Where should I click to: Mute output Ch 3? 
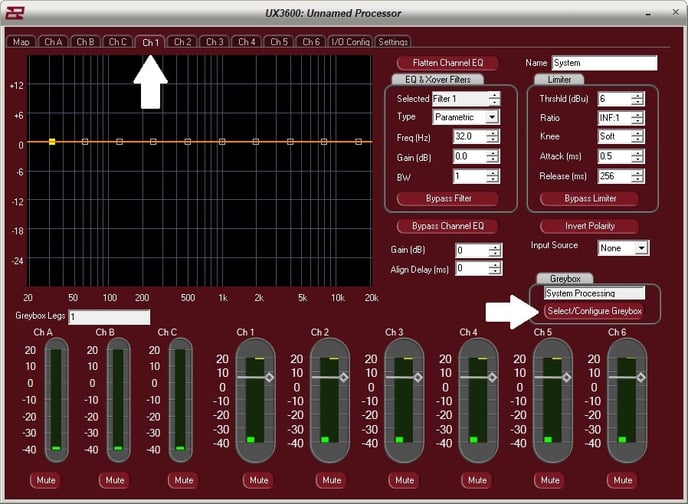tap(405, 480)
